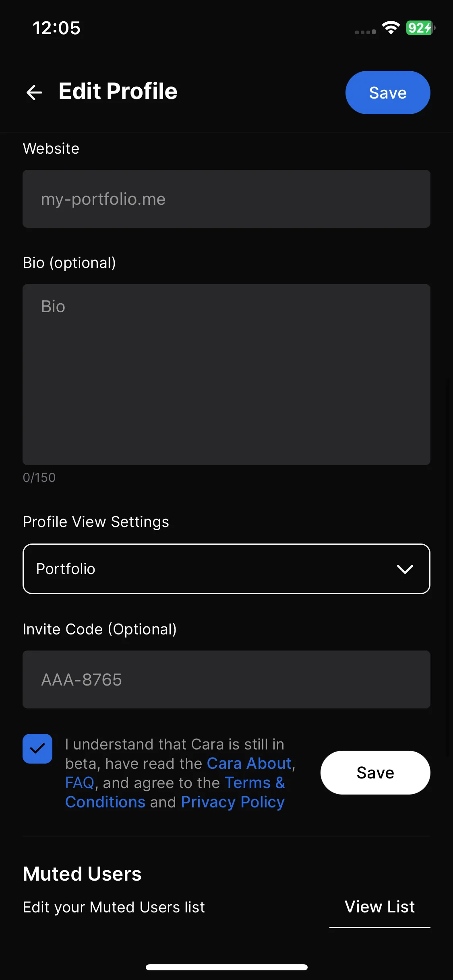This screenshot has height=980, width=453.
Task: Open the Profile View Settings dropdown
Action: click(226, 569)
